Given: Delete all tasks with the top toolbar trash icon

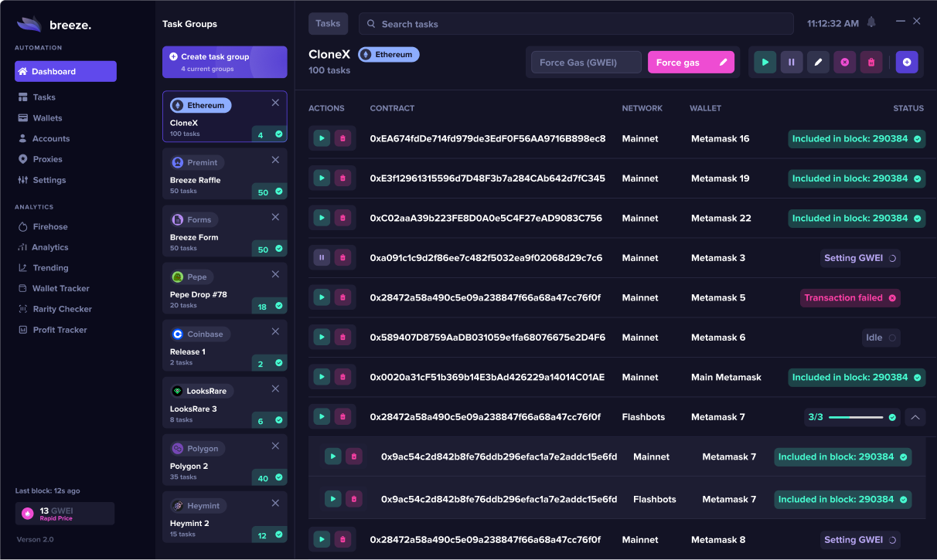Looking at the screenshot, I should (871, 63).
